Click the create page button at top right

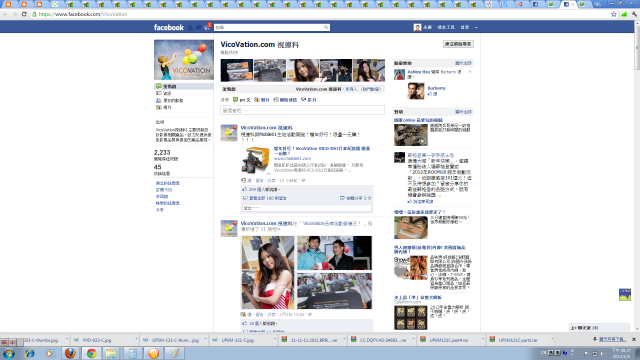pos(458,44)
